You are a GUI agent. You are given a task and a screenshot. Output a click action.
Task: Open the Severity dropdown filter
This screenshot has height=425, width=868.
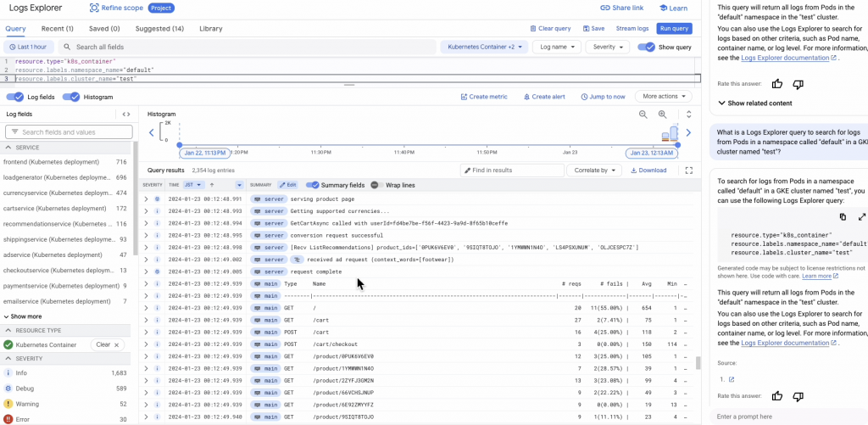(x=609, y=48)
